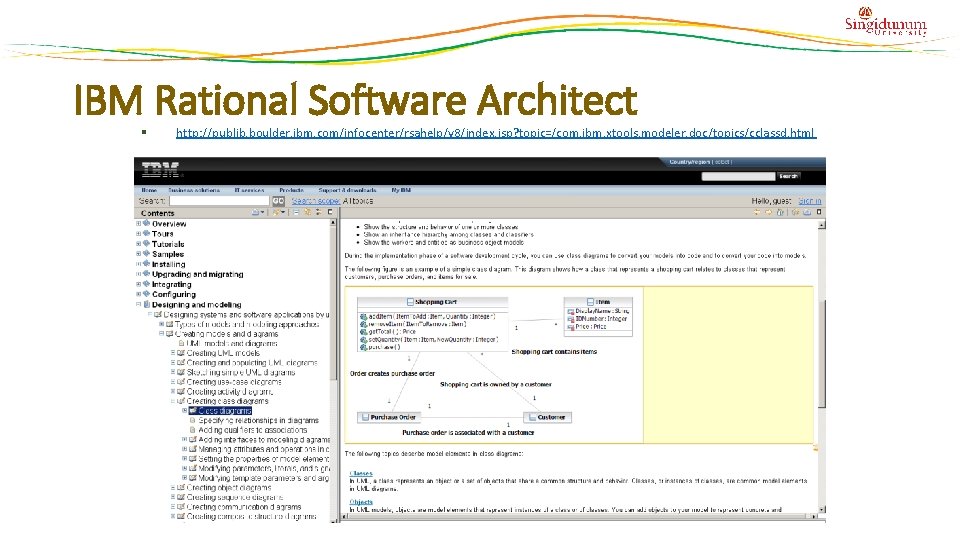Click the header Search button

[x=789, y=176]
